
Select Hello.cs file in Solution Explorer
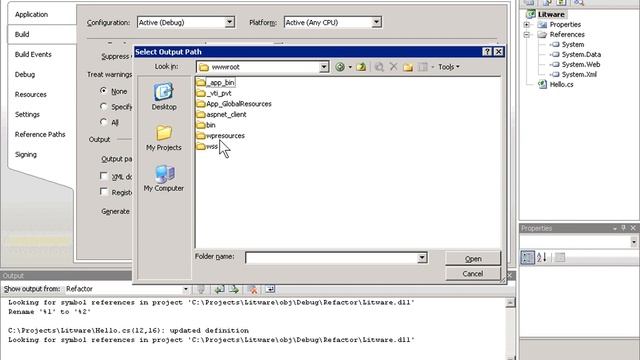point(561,84)
